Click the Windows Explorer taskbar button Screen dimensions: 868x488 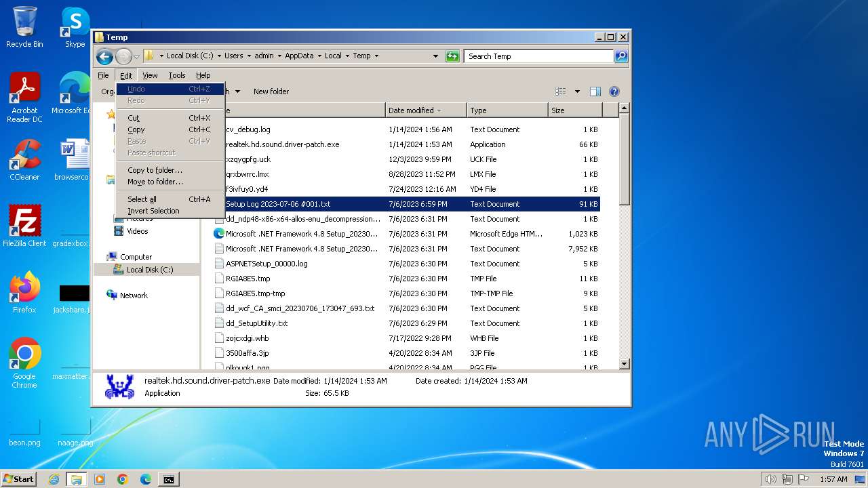click(x=76, y=479)
